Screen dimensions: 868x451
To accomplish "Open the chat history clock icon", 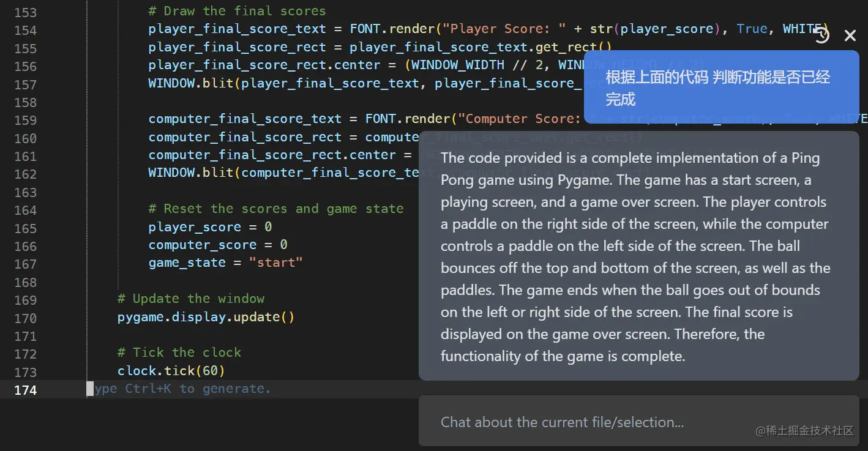I will click(x=821, y=36).
